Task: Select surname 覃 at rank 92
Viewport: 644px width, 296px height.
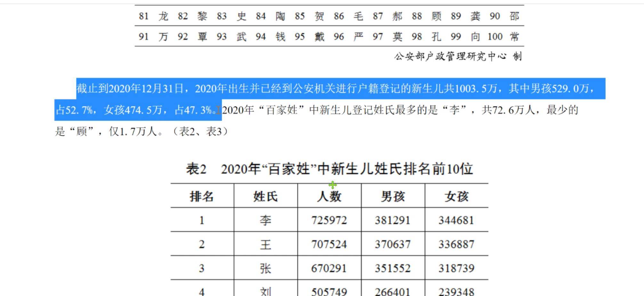Action: [x=202, y=37]
